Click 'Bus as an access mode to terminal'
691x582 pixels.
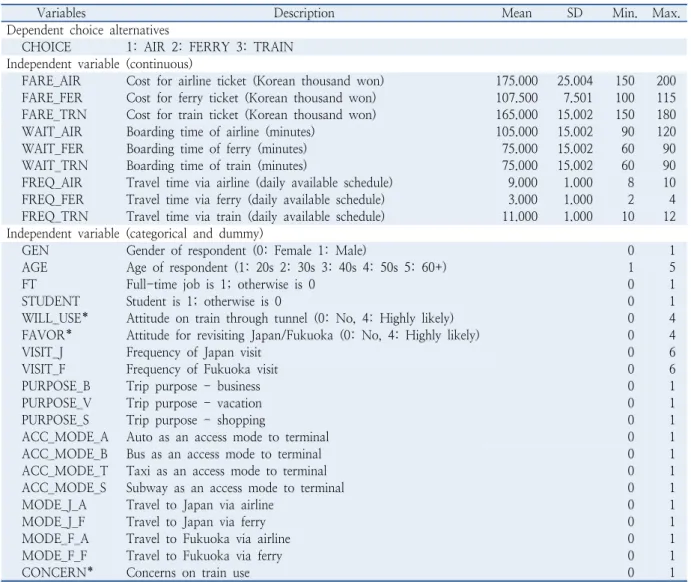click(x=224, y=454)
